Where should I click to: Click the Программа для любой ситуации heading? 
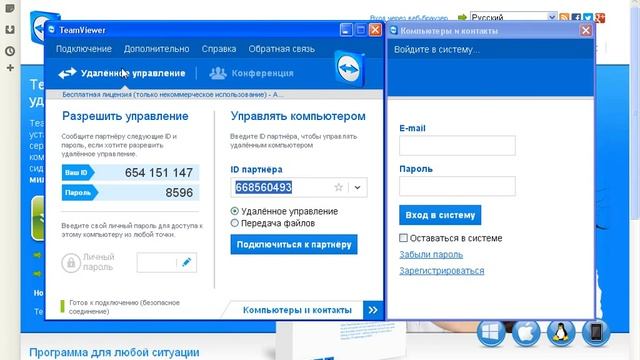pos(114,352)
